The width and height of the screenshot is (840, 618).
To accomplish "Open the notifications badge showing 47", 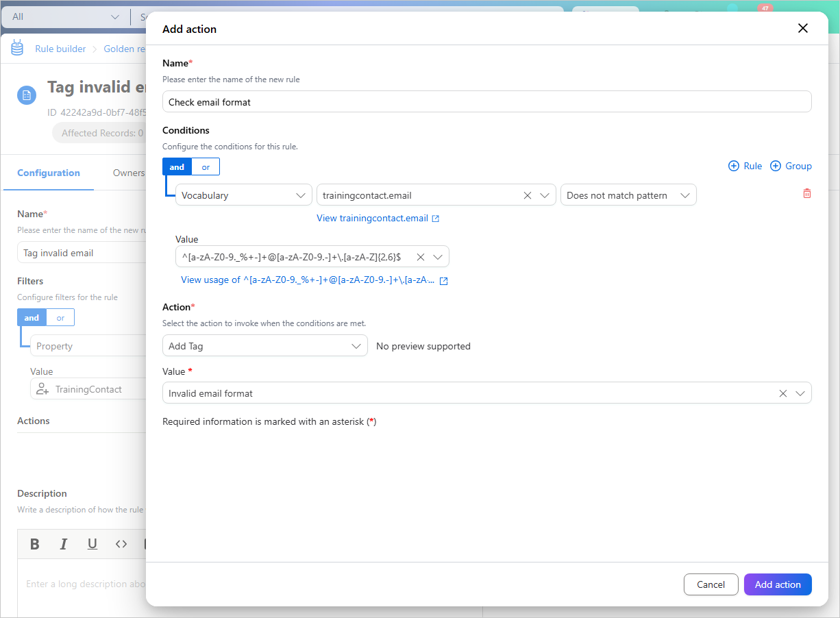I will (x=765, y=8).
